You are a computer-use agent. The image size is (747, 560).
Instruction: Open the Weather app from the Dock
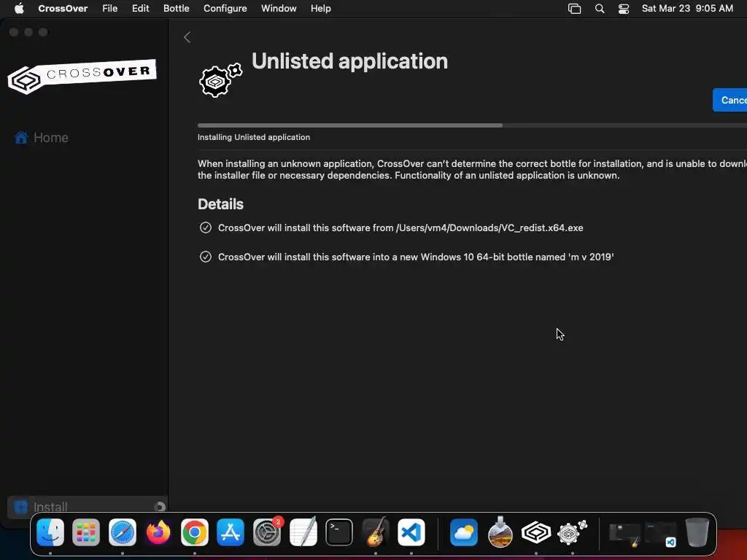tap(463, 532)
